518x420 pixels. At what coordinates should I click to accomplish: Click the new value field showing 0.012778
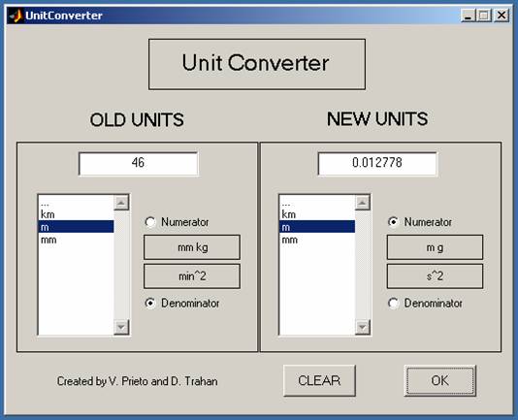pos(377,164)
